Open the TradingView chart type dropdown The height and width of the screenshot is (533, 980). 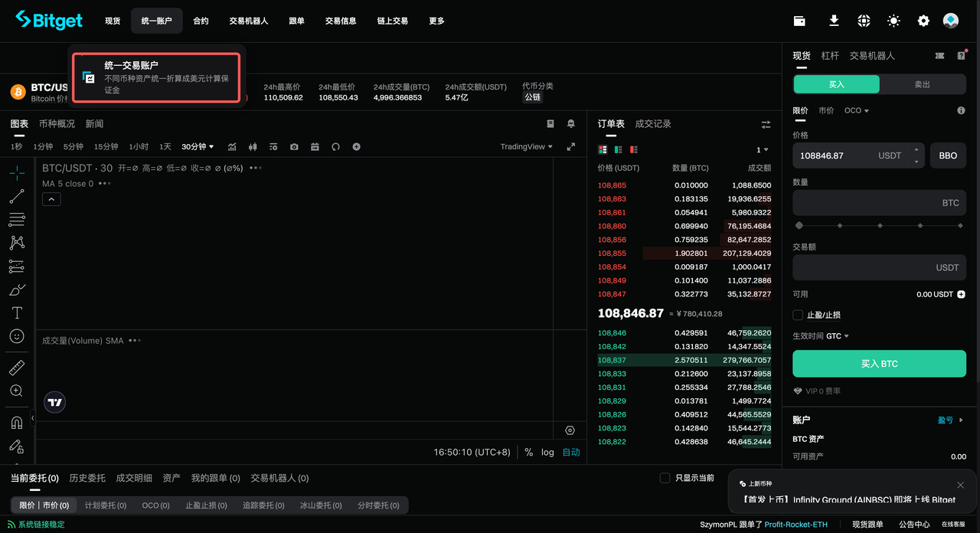(526, 146)
